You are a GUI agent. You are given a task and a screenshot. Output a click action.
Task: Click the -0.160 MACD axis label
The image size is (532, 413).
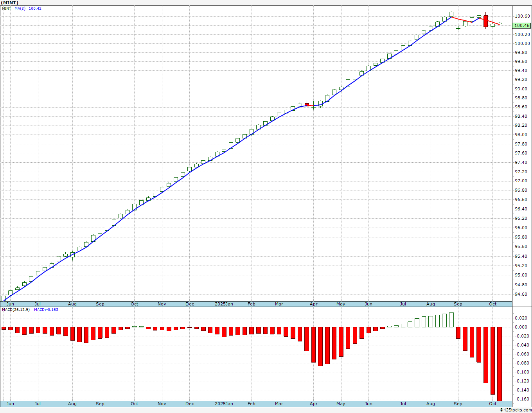coord(522,399)
